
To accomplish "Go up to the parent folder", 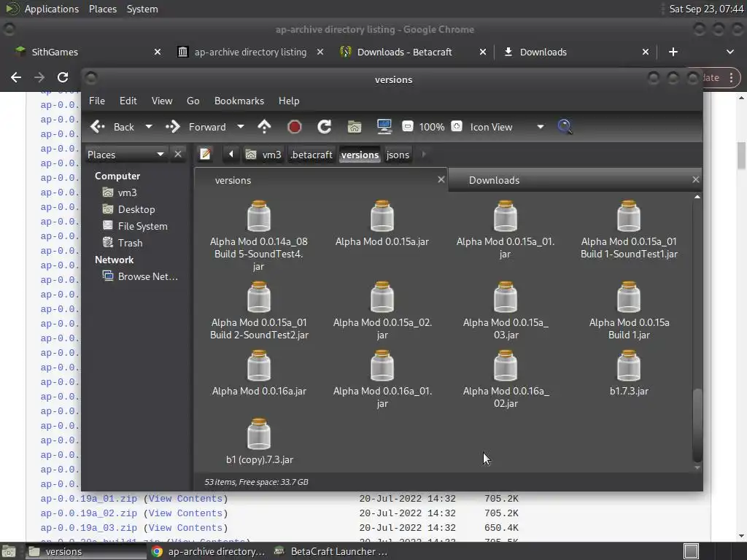I will point(264,127).
